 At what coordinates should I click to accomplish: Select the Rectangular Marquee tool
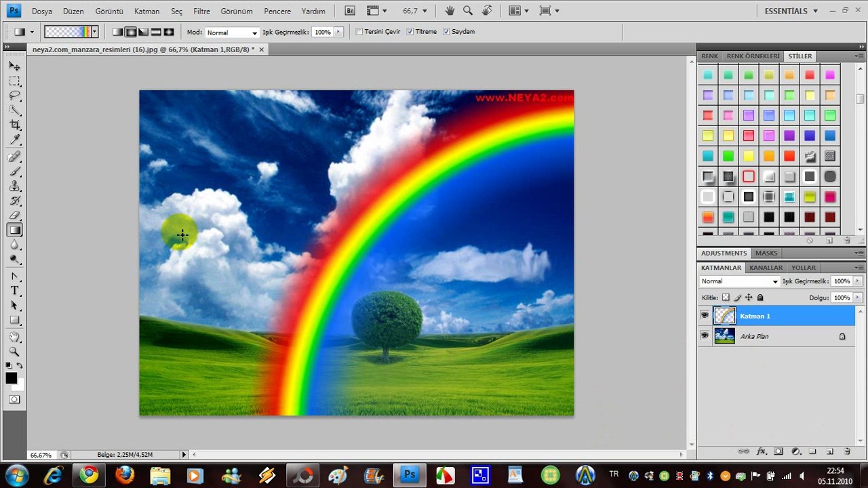[14, 81]
